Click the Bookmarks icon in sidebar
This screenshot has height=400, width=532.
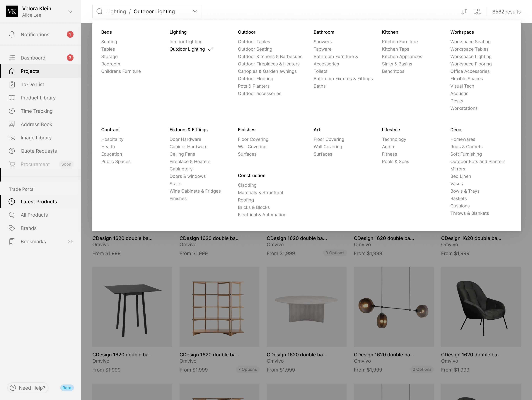pos(12,241)
